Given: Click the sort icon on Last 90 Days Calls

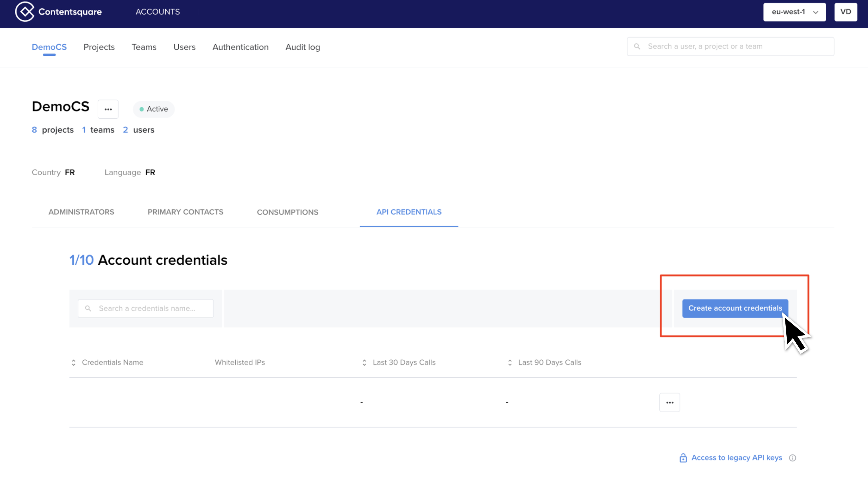Looking at the screenshot, I should [x=510, y=363].
